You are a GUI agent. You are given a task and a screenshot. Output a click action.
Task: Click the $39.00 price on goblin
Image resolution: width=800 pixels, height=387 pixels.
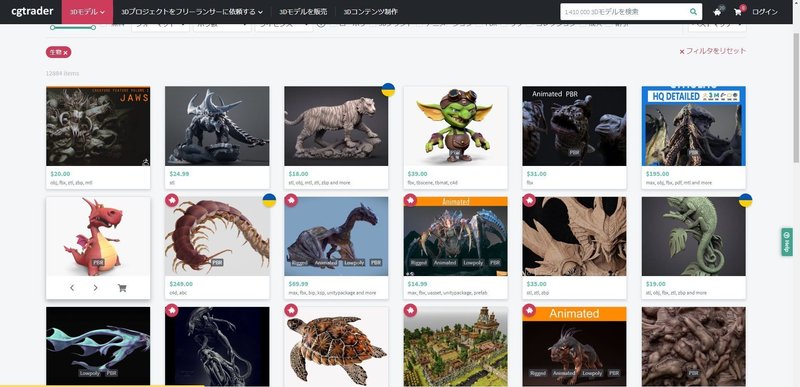[x=418, y=174]
